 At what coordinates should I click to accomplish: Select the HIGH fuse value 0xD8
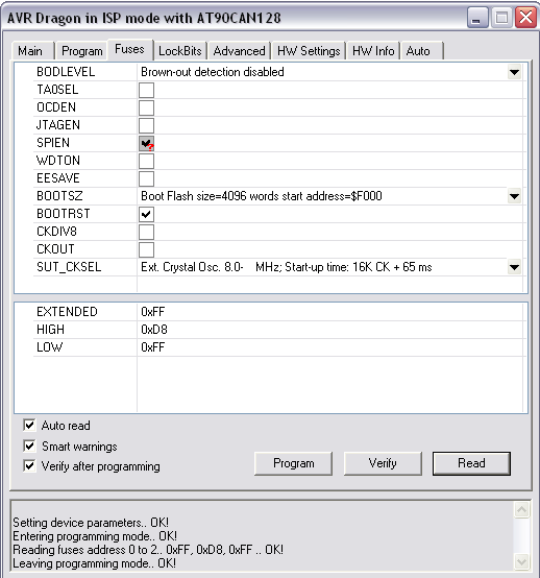[154, 330]
